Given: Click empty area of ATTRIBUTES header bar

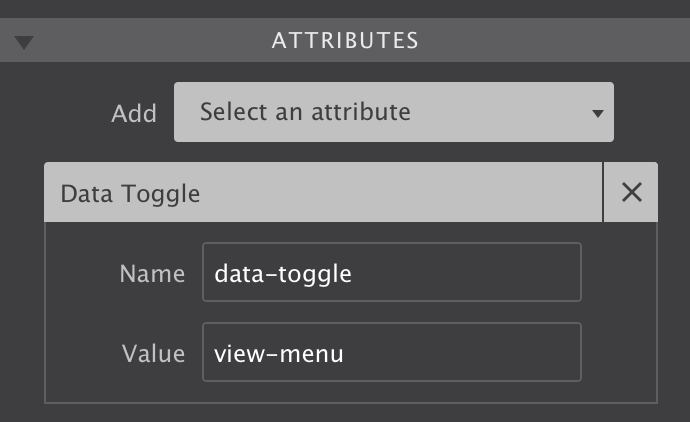Looking at the screenshot, I should pyautogui.click(x=550, y=40).
